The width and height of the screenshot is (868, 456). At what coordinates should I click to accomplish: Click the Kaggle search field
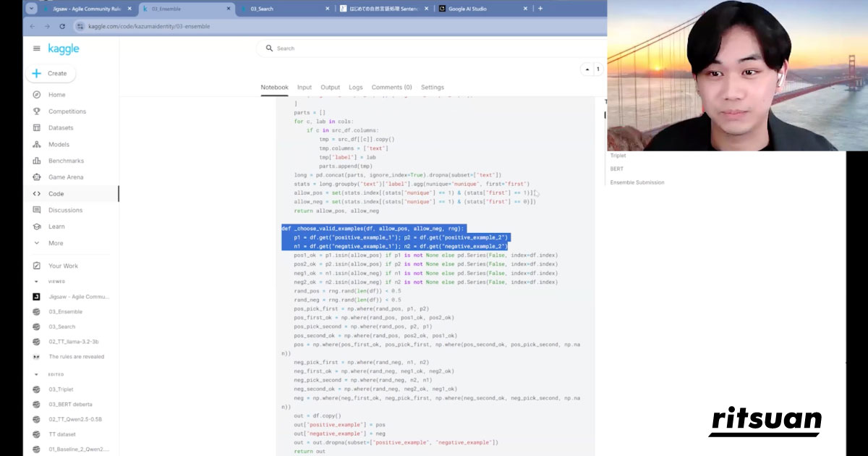click(434, 48)
